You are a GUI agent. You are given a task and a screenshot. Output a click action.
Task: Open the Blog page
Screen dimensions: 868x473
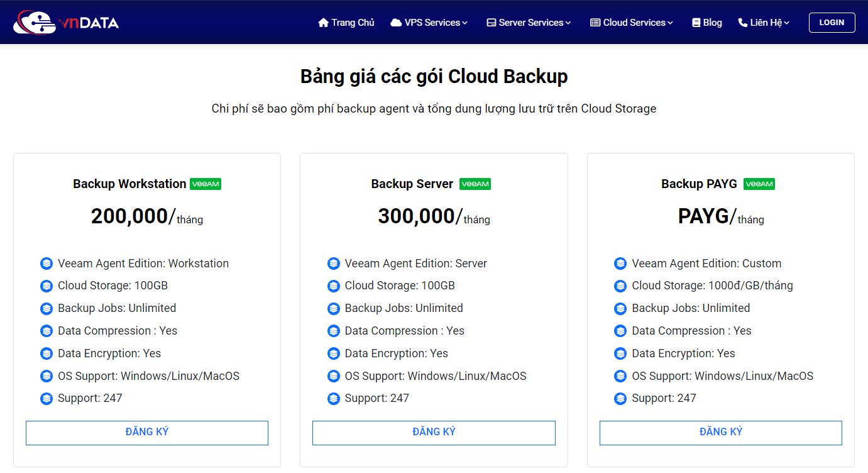click(707, 23)
